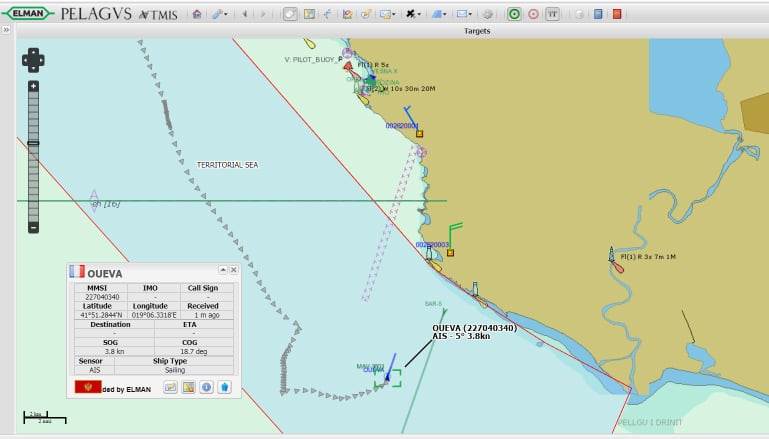The width and height of the screenshot is (769, 439).
Task: Toggle the TT text labels button
Action: pyautogui.click(x=552, y=14)
